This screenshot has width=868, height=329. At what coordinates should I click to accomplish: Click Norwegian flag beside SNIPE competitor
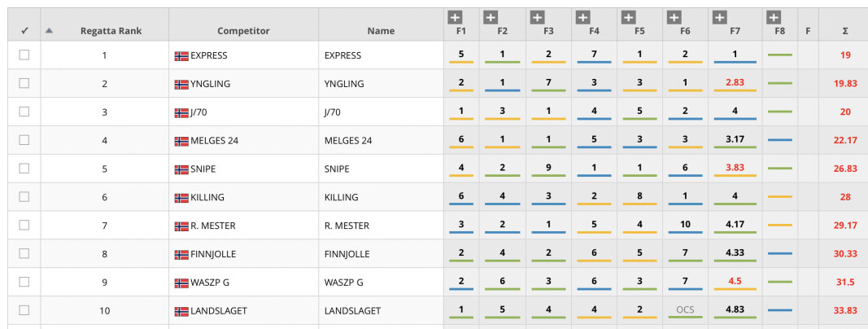[x=181, y=169]
